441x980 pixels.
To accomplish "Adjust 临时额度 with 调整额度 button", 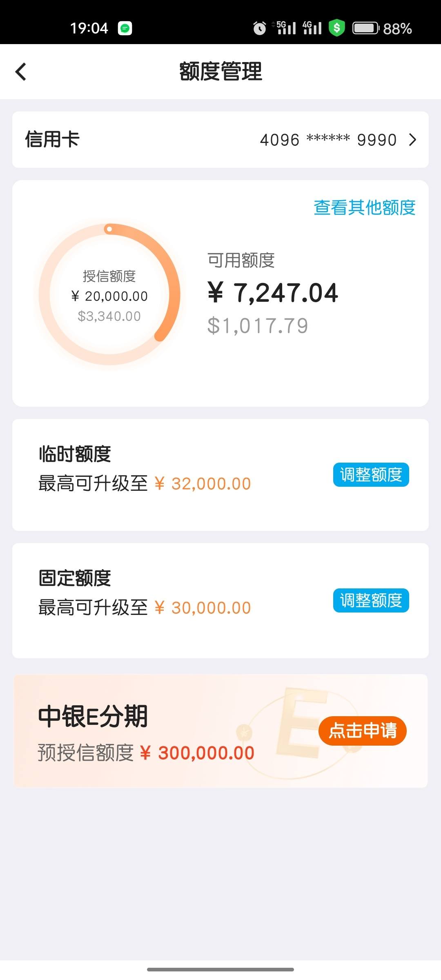I will (371, 474).
